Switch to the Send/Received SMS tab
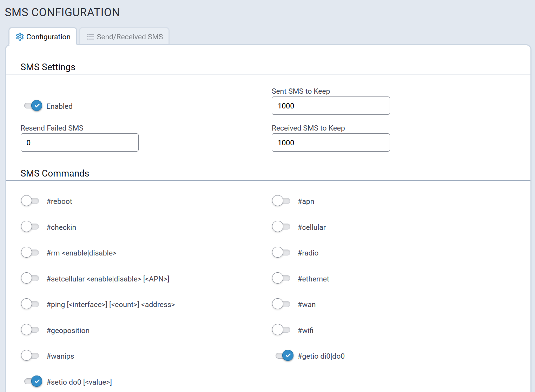This screenshot has height=392, width=535. pos(124,37)
